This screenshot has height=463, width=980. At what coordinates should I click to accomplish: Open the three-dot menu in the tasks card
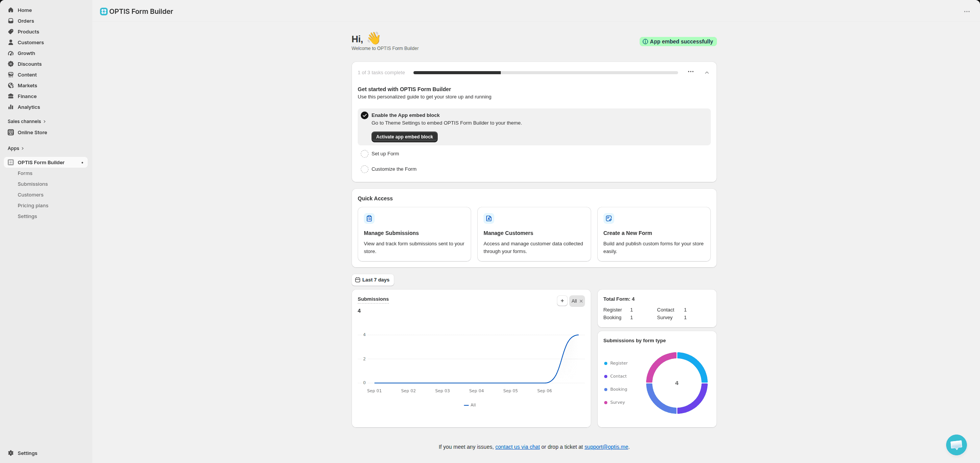coord(691,72)
